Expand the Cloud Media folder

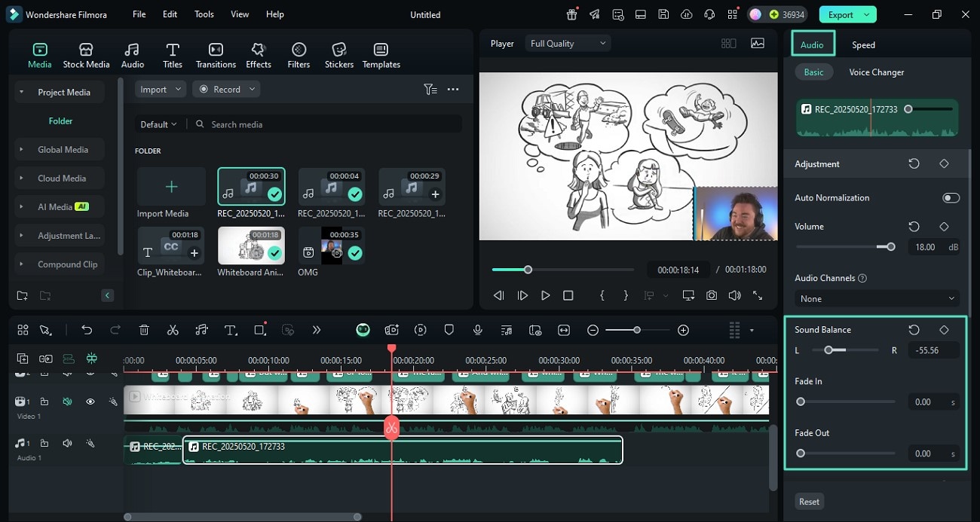[60, 179]
